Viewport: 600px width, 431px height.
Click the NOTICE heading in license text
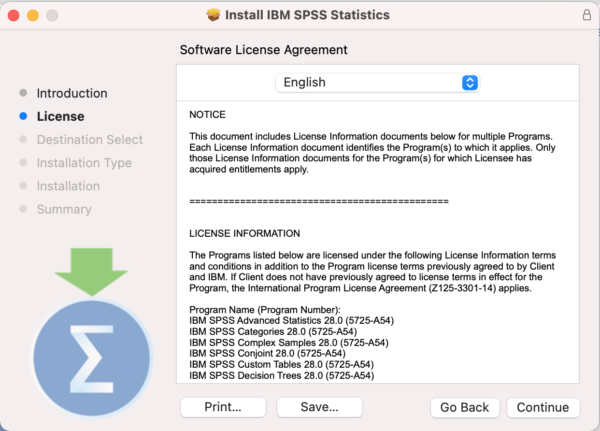click(x=207, y=115)
